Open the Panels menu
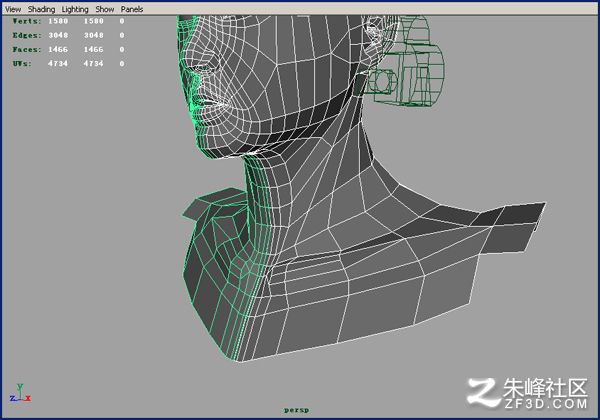This screenshot has height=420, width=600. (132, 9)
